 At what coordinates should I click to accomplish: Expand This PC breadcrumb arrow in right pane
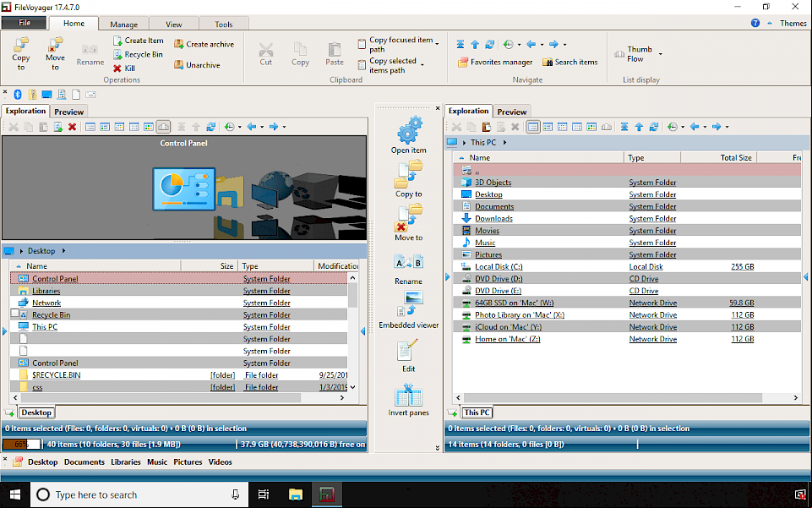coord(504,142)
